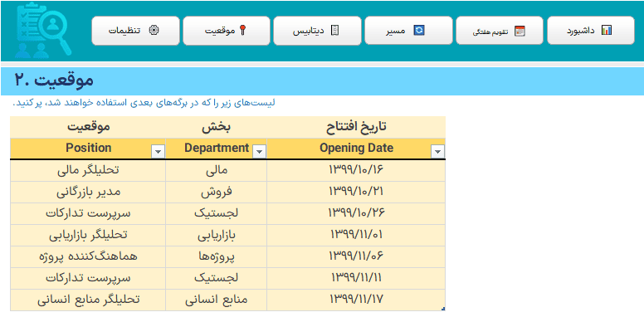
Task: Select the date cell ۱۳۹۹/۱۰/۱۶
Action: click(356, 170)
